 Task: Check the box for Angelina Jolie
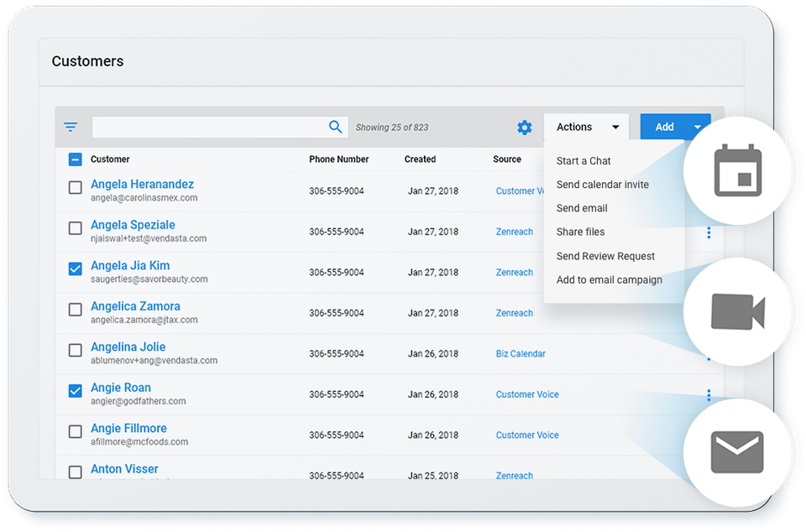click(x=75, y=350)
